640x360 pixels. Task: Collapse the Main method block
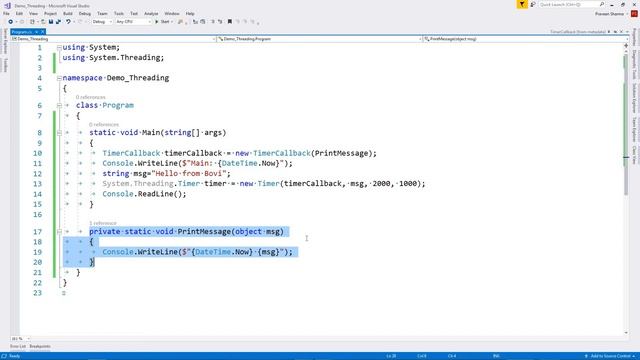(59, 133)
